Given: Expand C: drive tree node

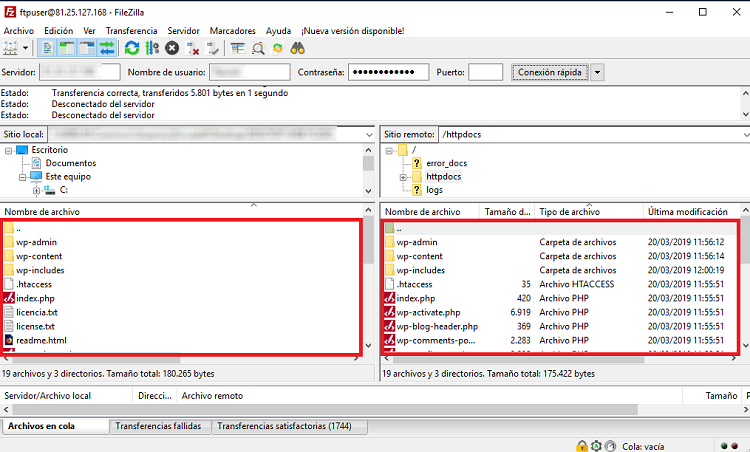Looking at the screenshot, I should tap(36, 190).
